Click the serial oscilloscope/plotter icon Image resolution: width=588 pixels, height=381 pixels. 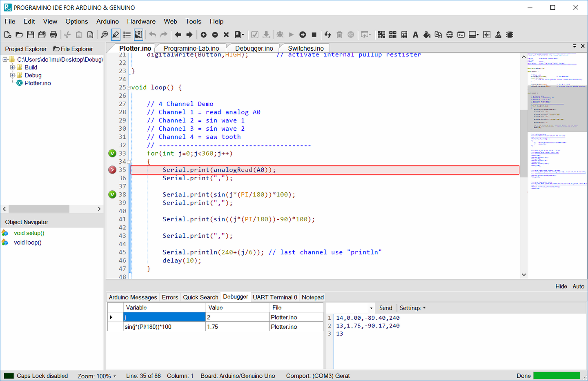point(487,35)
